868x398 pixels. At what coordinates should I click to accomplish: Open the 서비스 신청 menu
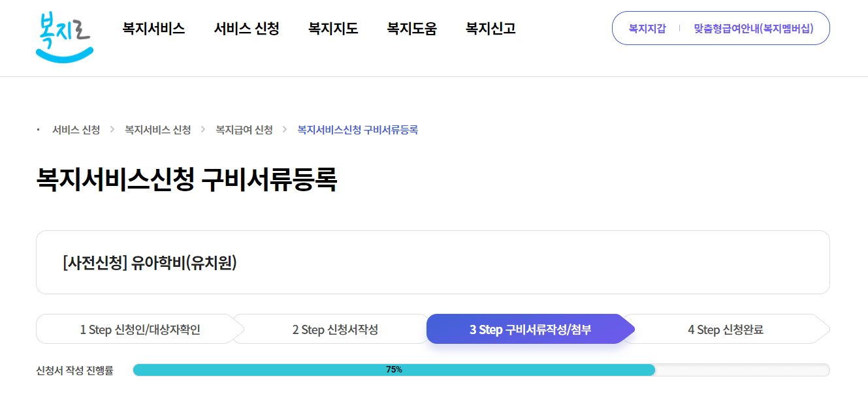[x=246, y=28]
